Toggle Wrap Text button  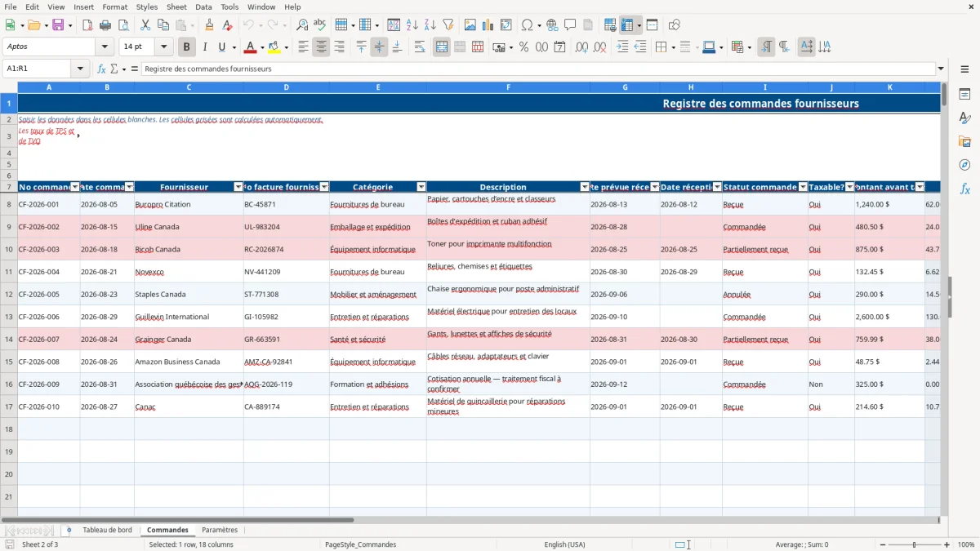pyautogui.click(x=420, y=47)
